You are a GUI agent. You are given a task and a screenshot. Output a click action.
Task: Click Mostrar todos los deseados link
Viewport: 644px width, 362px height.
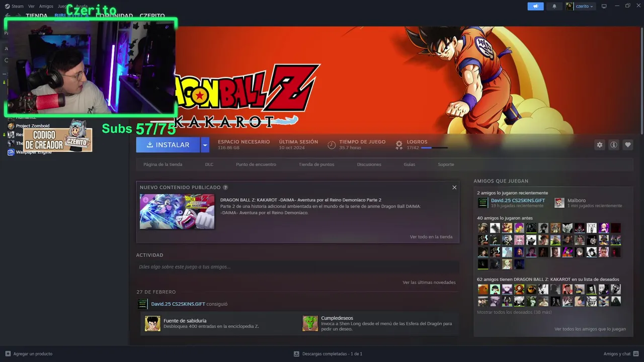(x=514, y=312)
